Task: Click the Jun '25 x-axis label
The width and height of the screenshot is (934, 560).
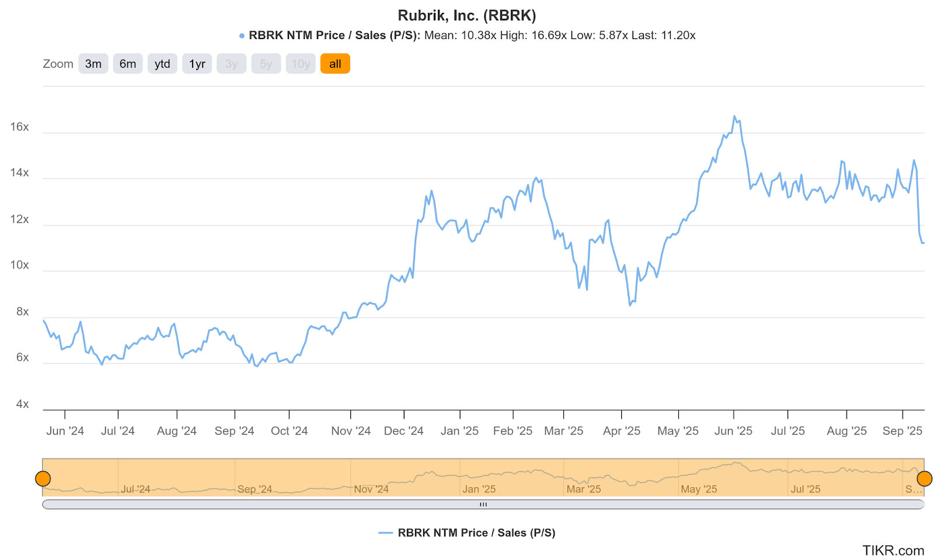Action: tap(734, 430)
